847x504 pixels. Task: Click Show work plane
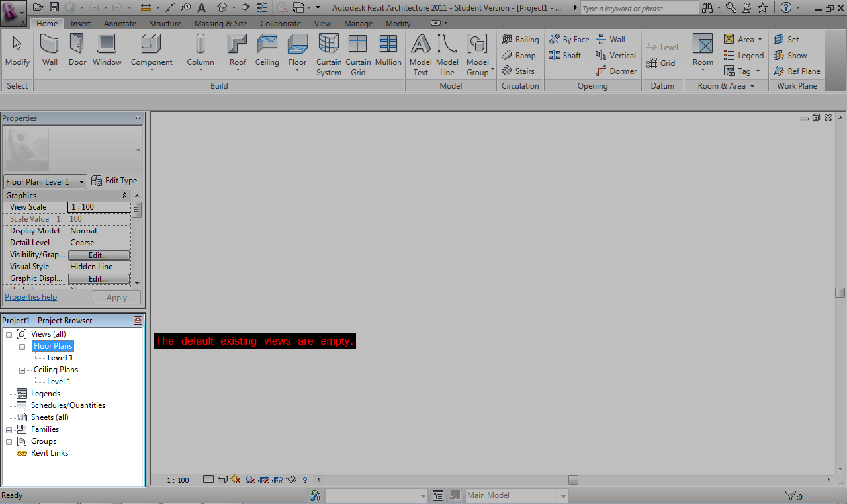click(x=790, y=56)
